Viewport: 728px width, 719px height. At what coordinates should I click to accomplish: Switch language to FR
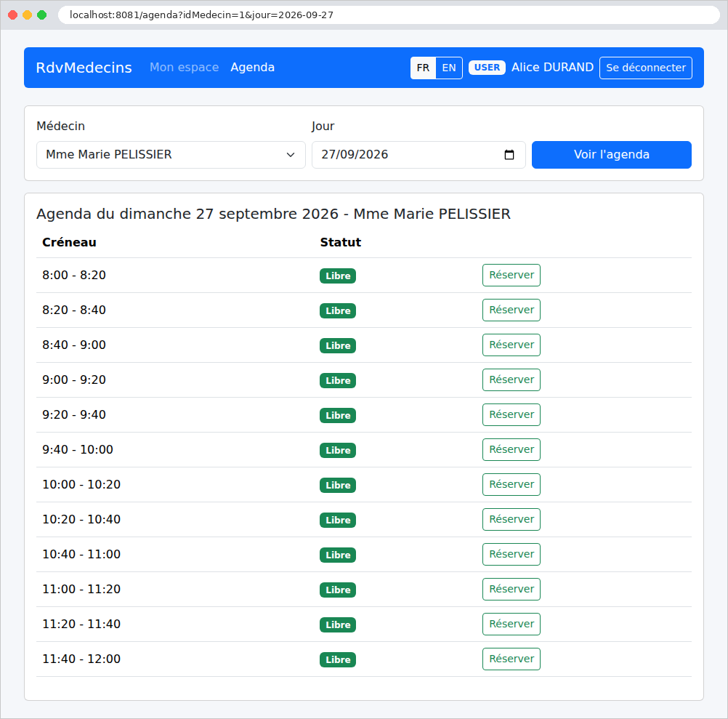point(423,68)
